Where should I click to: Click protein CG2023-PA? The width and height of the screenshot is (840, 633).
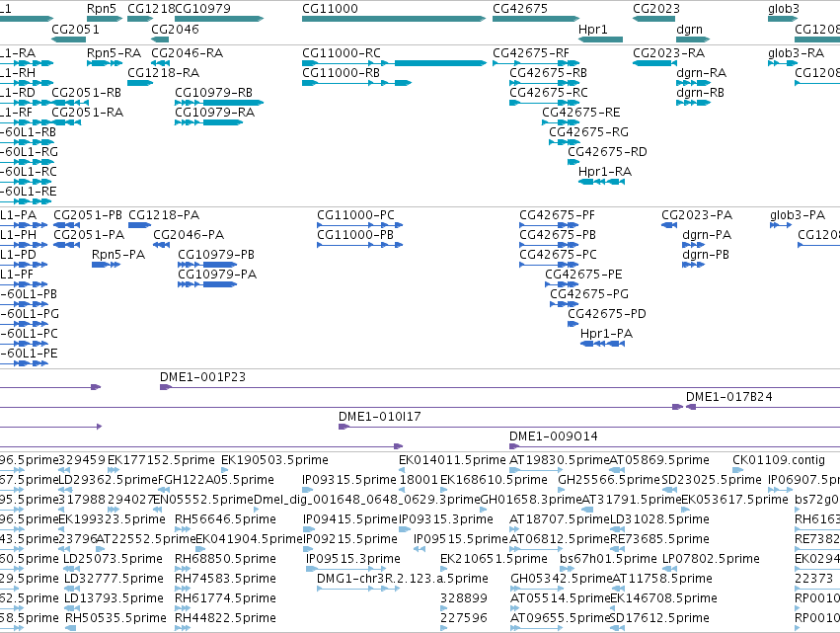697,215
